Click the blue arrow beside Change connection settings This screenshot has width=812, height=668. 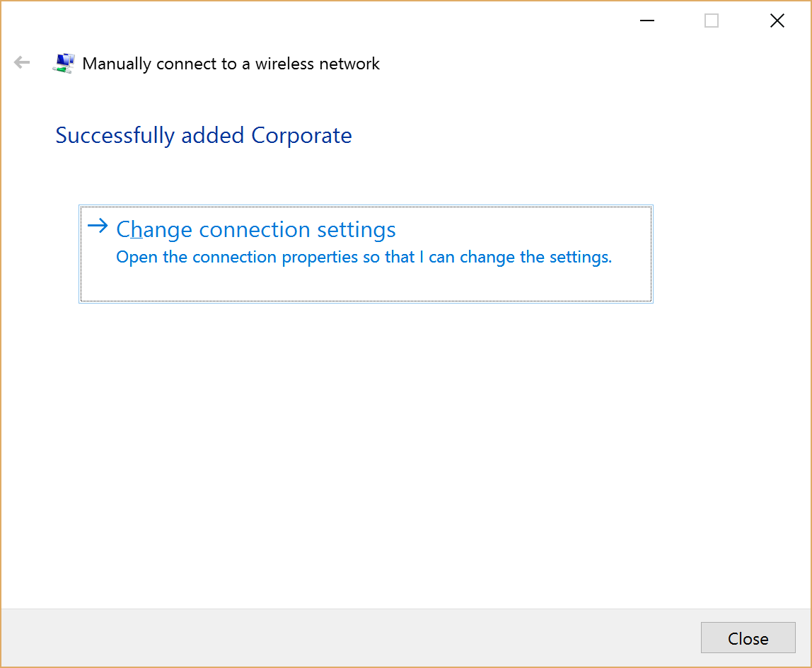(98, 225)
